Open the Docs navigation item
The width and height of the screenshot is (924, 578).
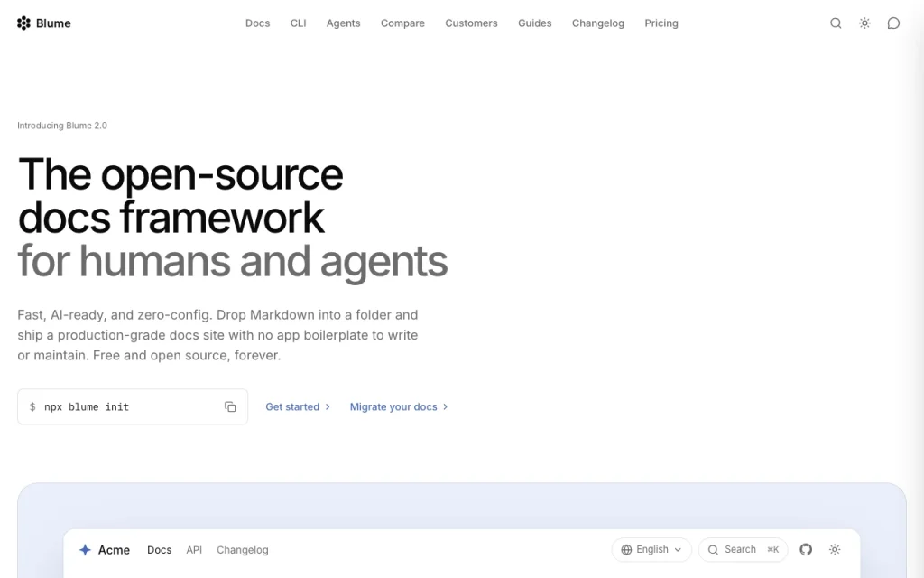(257, 23)
